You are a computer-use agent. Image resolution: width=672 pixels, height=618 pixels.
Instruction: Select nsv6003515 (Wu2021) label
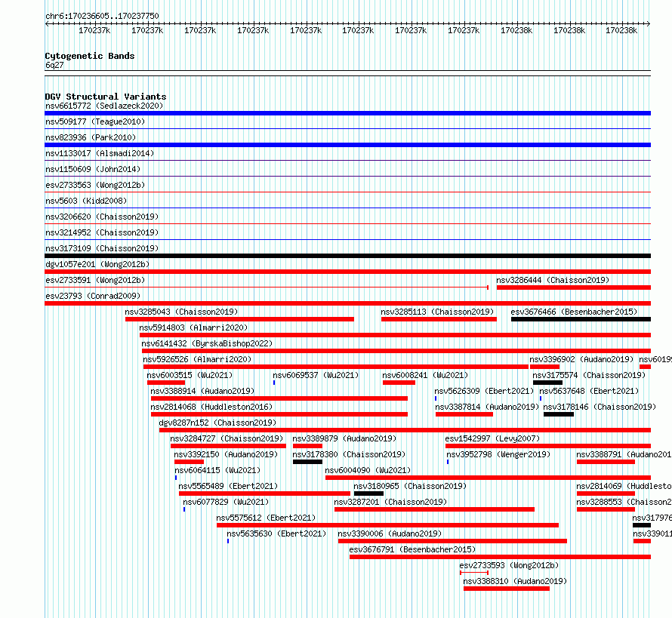coord(190,375)
